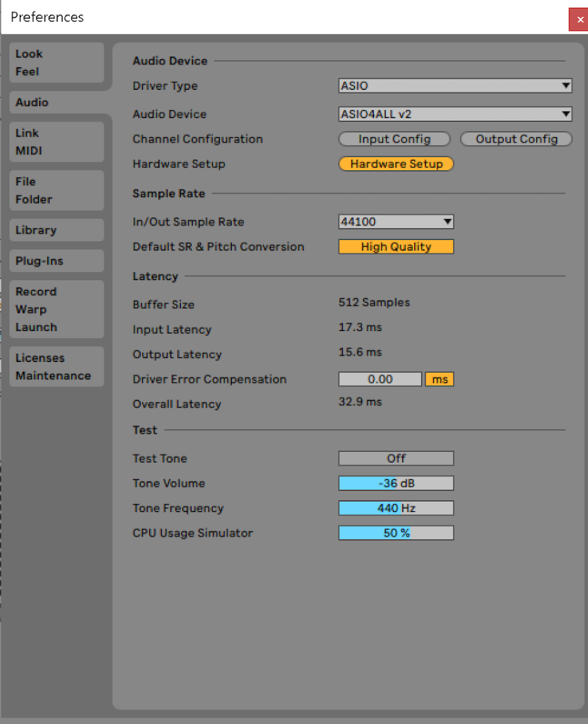Toggle High Quality pitch conversion
Viewport: 588px width, 724px height.
pyautogui.click(x=396, y=247)
